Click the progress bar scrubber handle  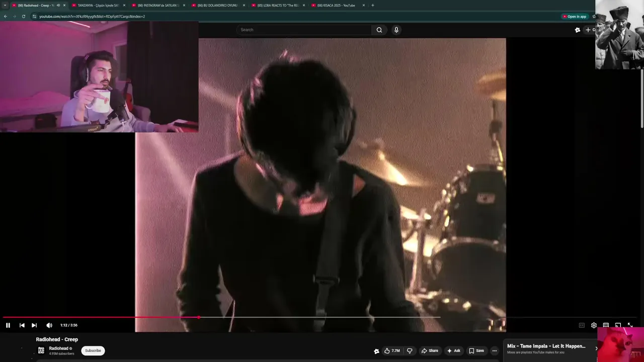199,317
